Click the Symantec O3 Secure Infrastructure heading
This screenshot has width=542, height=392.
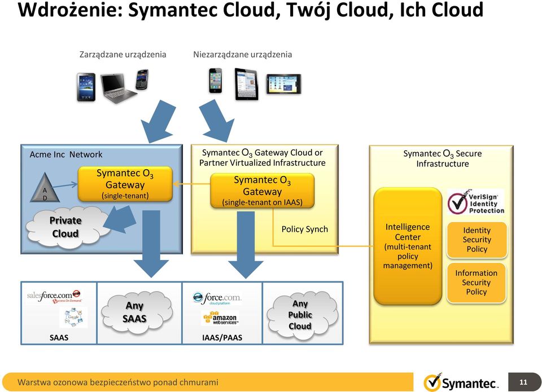click(443, 158)
